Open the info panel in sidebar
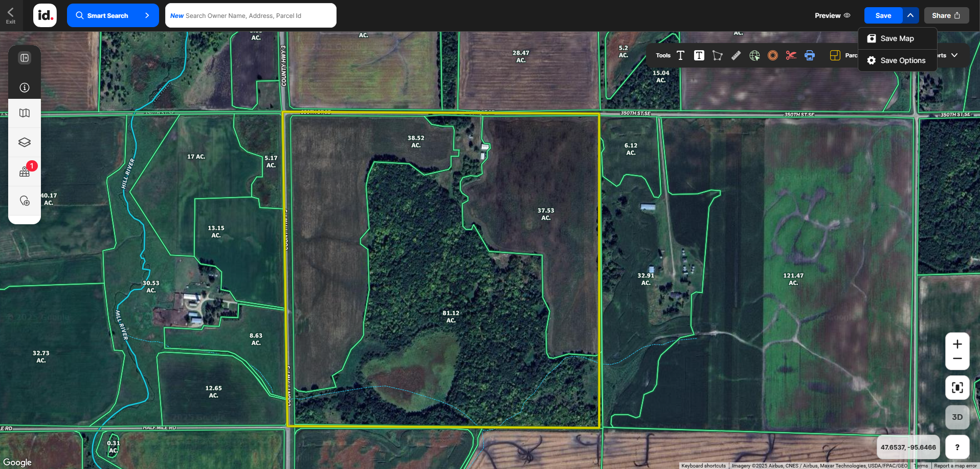This screenshot has height=469, width=980. [x=25, y=88]
